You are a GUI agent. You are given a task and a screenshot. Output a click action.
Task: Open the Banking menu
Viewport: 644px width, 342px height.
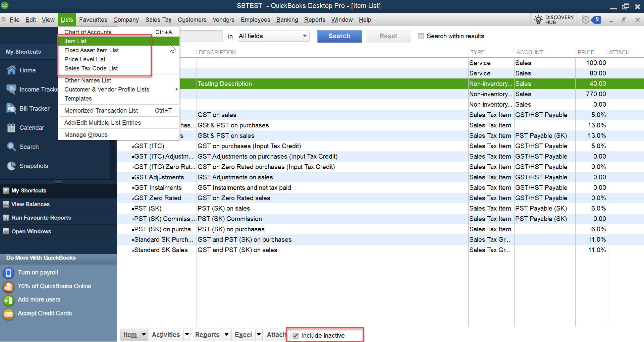pos(287,20)
